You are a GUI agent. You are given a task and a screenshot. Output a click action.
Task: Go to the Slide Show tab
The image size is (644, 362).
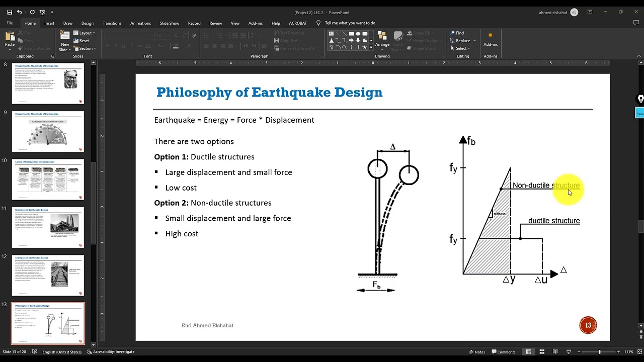[170, 23]
